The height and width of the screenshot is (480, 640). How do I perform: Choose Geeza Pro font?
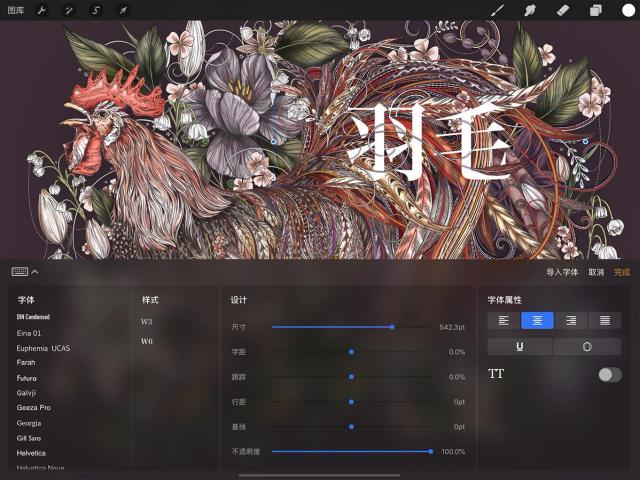coord(33,407)
